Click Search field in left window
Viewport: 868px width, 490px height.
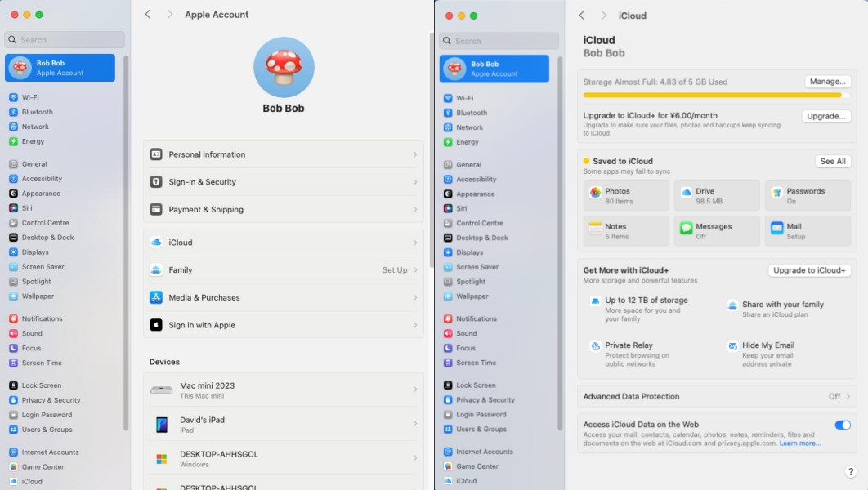click(65, 40)
